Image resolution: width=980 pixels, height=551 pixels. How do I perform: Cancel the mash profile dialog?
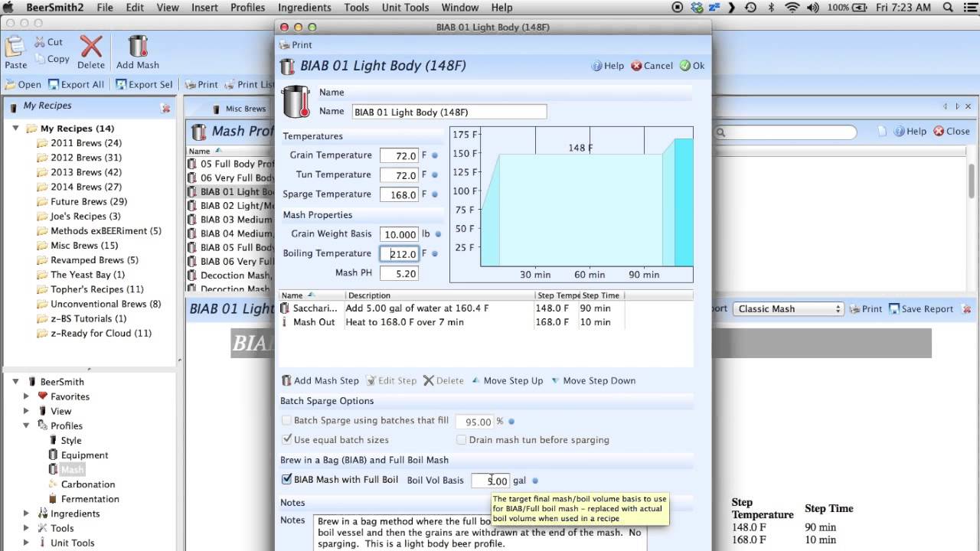652,66
